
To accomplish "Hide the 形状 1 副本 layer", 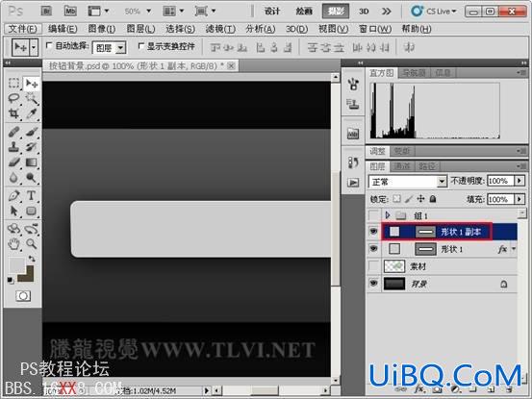I will coord(373,232).
